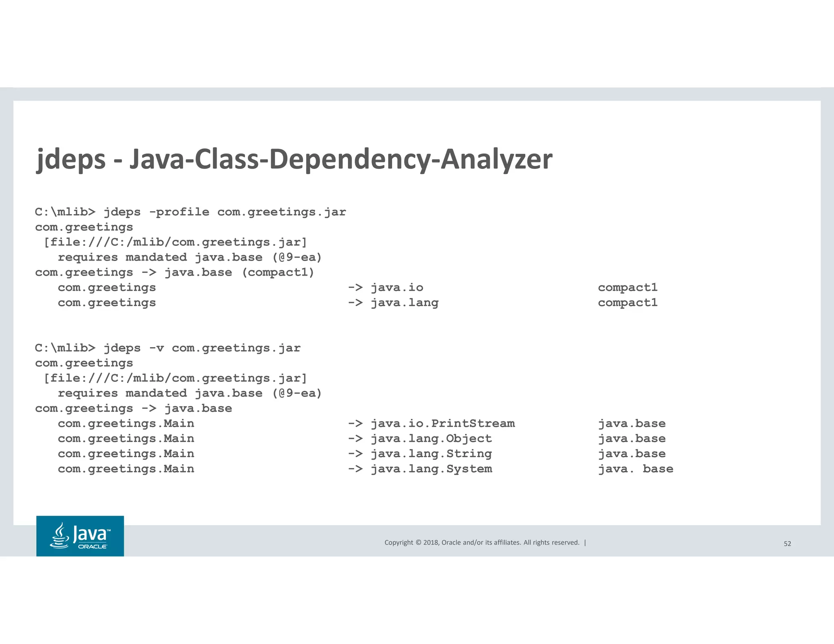Click second file:///C:/mlib/com.greetings.jar path
The width and height of the screenshot is (834, 644).
175,378
